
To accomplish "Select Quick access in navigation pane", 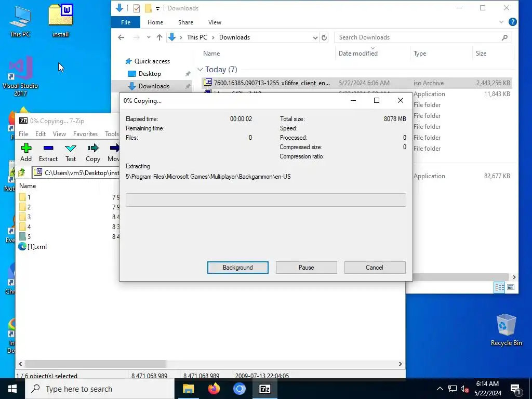I will (148, 61).
